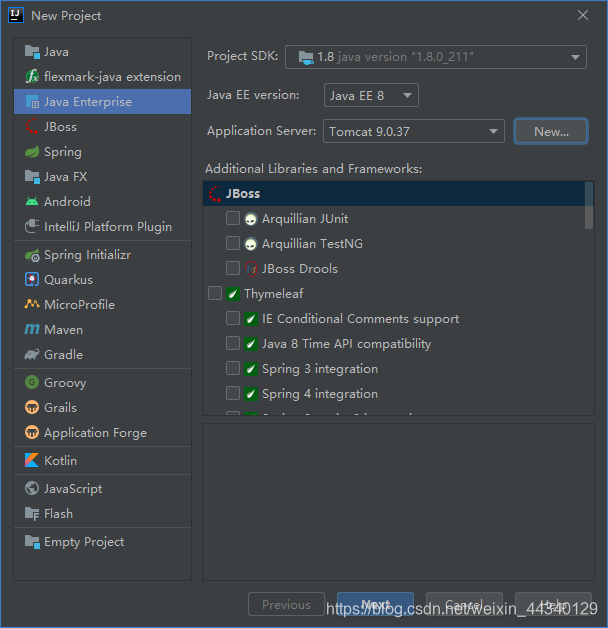This screenshot has width=608, height=628.
Task: Enable the Arquillian TestNG checkbox
Action: coord(233,243)
